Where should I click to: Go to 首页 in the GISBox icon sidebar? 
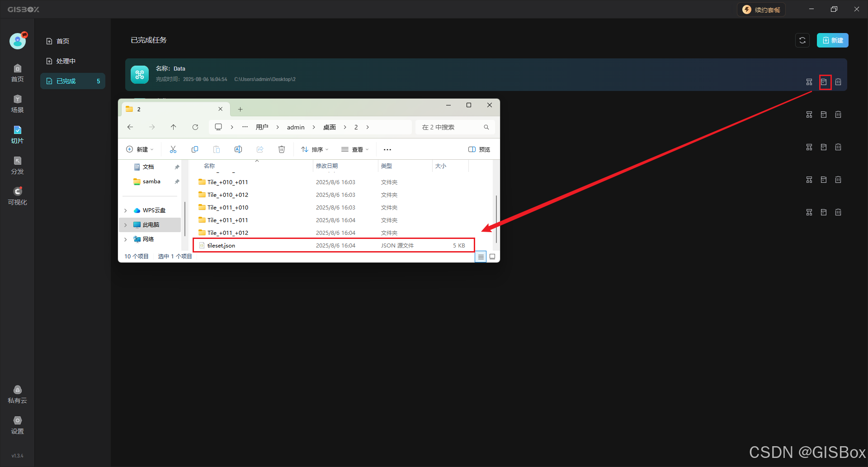pos(17,73)
